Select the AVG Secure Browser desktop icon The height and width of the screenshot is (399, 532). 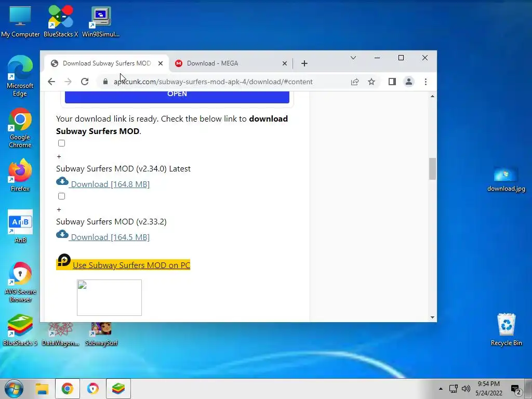[x=20, y=282]
